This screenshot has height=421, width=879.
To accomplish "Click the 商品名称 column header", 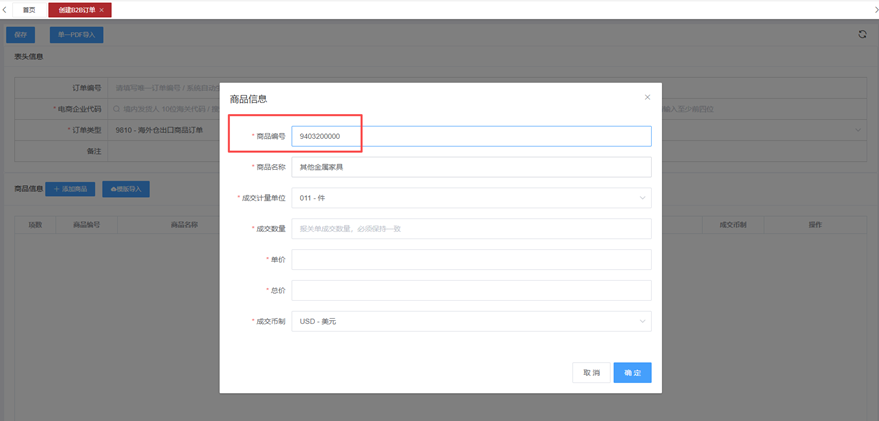I will [x=184, y=225].
